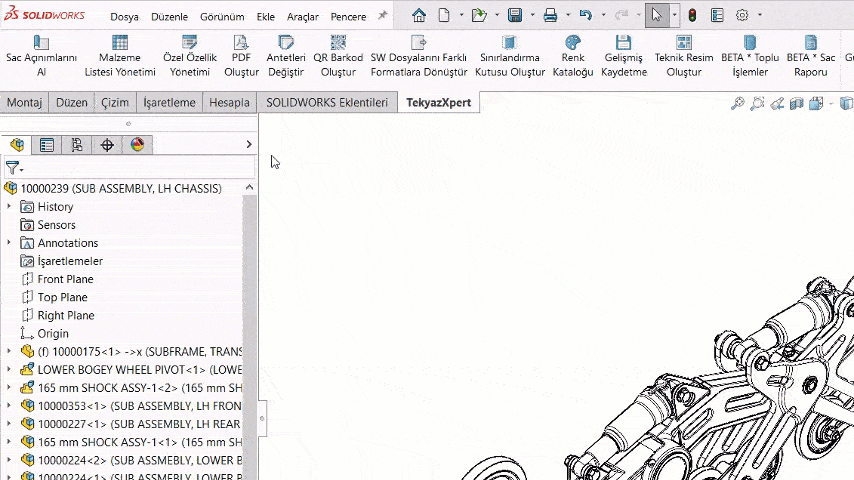Image resolution: width=854 pixels, height=480 pixels.
Task: Open the tree filter funnel dropdown
Action: (14, 168)
